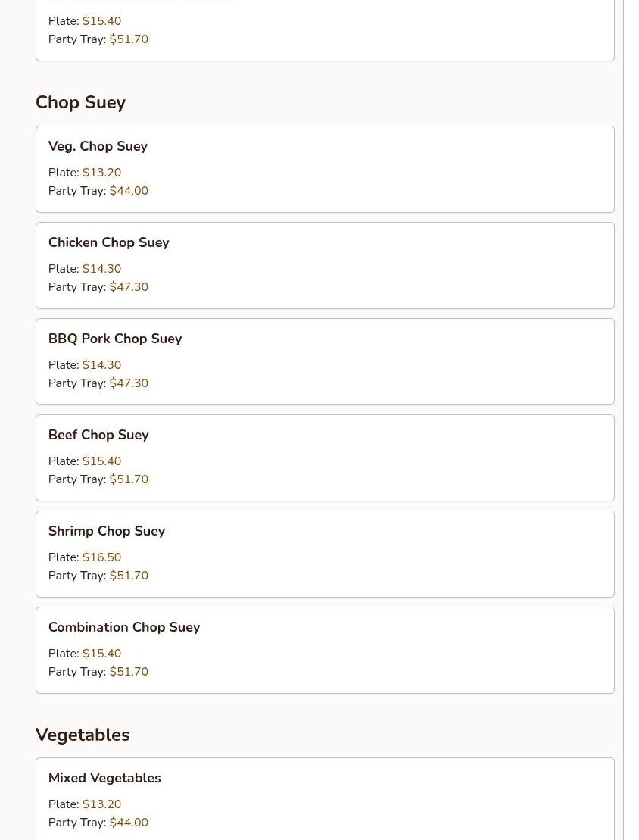The image size is (639, 840).
Task: Click the Beef Chop Suey plate price $15.40
Action: point(101,461)
